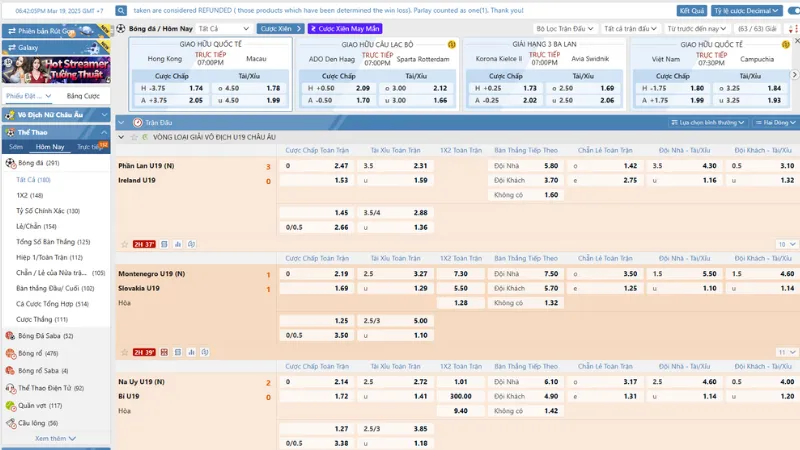Click the Trận Đấu clock icon
The image size is (800, 450).
pyautogui.click(x=138, y=122)
